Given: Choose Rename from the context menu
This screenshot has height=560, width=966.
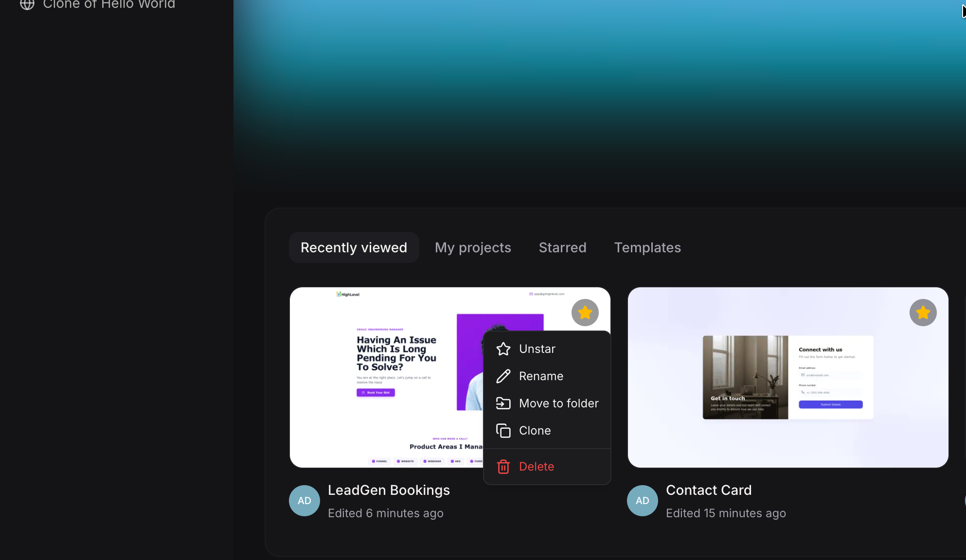Looking at the screenshot, I should pos(541,376).
